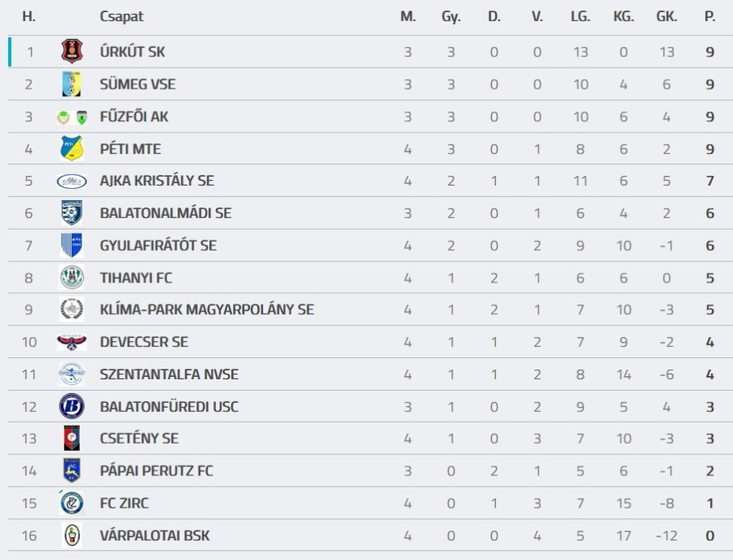Click the GK. goal difference header
The height and width of the screenshot is (560, 733).
click(666, 16)
